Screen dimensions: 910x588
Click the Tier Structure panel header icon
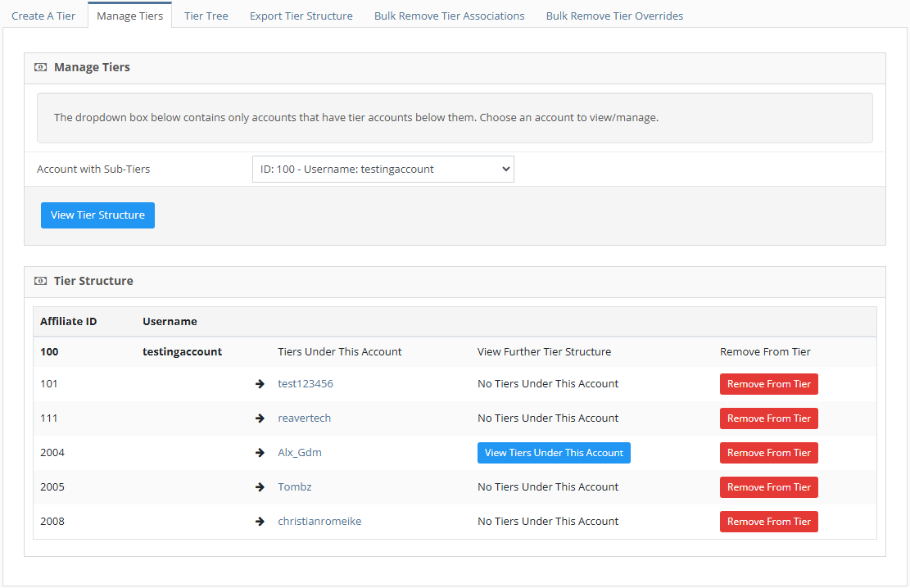tap(41, 281)
